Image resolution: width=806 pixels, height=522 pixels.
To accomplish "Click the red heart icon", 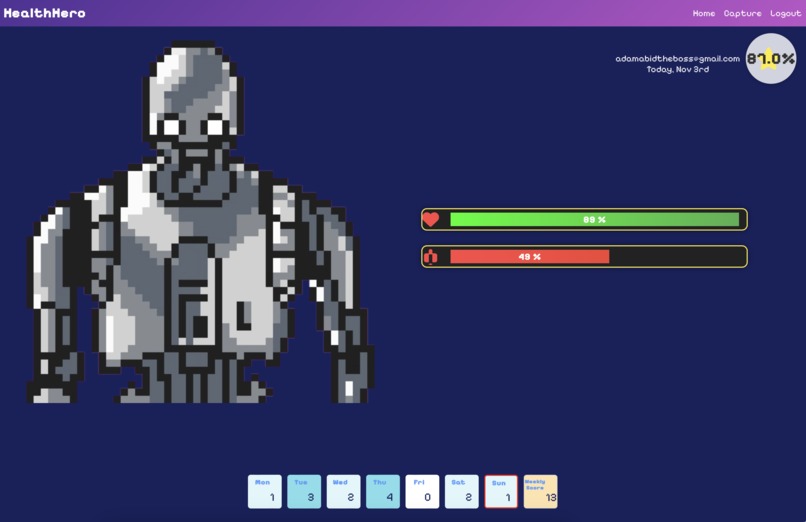I will point(431,219).
